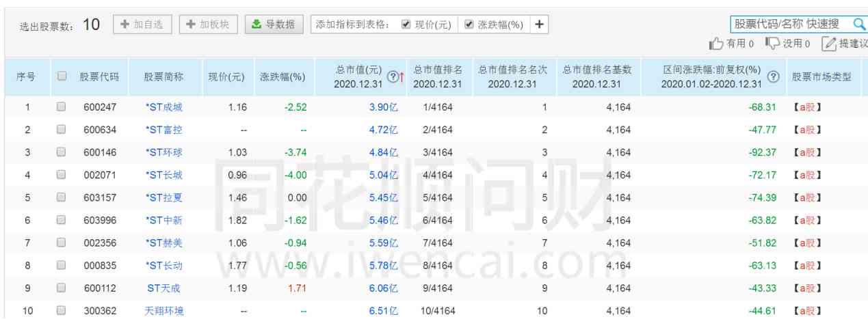
Task: Check the select-all checkbox in table header
Action: [x=61, y=77]
